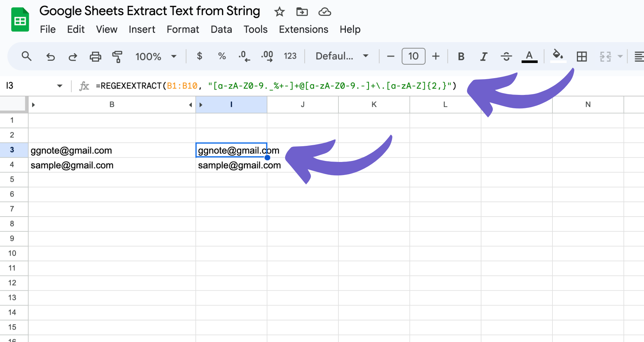
Task: Open the Extensions menu
Action: [304, 30]
